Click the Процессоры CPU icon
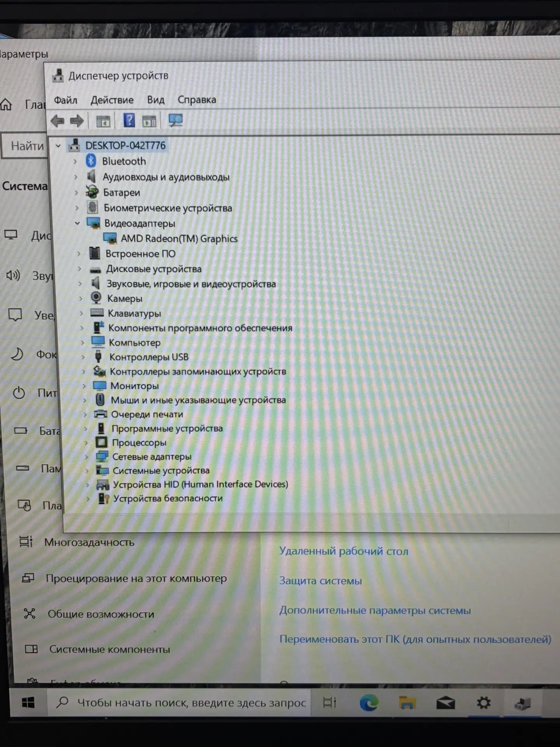This screenshot has width=560, height=747. [101, 442]
